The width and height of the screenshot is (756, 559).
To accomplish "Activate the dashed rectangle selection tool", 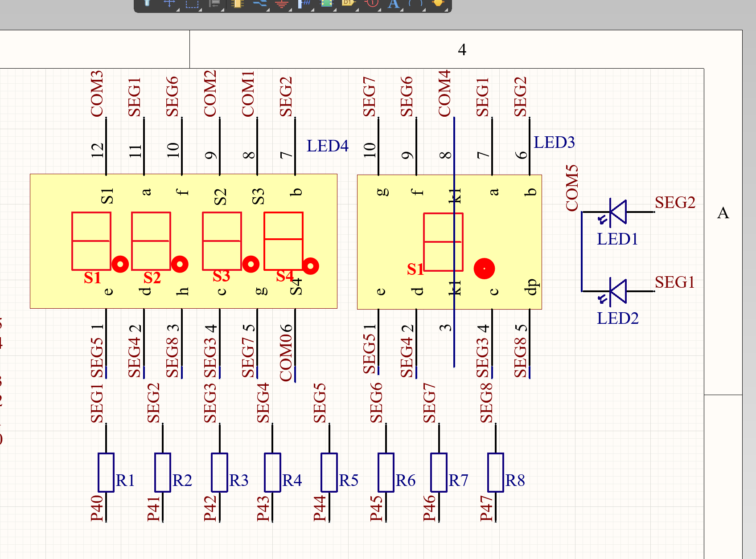I will click(192, 4).
